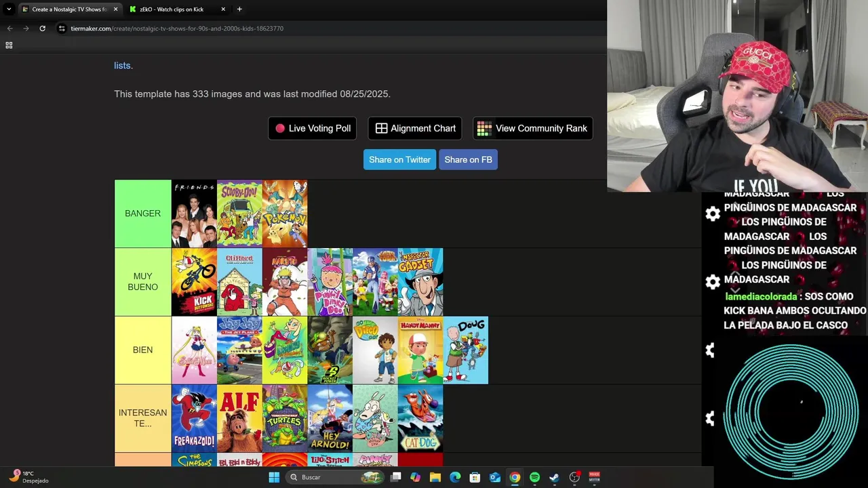The height and width of the screenshot is (488, 868).
Task: Select the Clifford thumbnail
Action: [x=239, y=282]
